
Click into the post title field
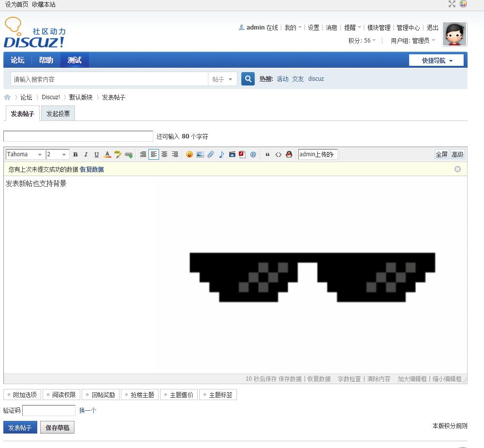pyautogui.click(x=78, y=136)
